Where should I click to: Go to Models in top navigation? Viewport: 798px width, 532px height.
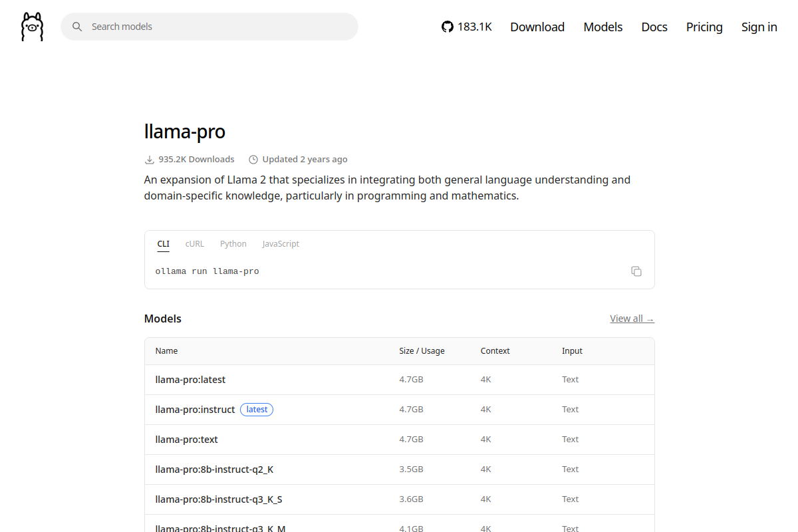[x=603, y=27]
